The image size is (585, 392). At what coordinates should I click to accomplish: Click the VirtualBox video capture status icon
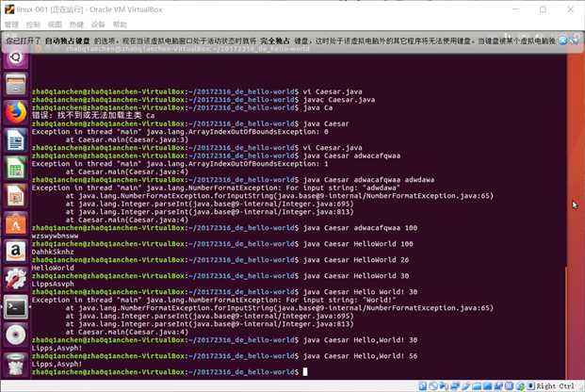[498, 386]
